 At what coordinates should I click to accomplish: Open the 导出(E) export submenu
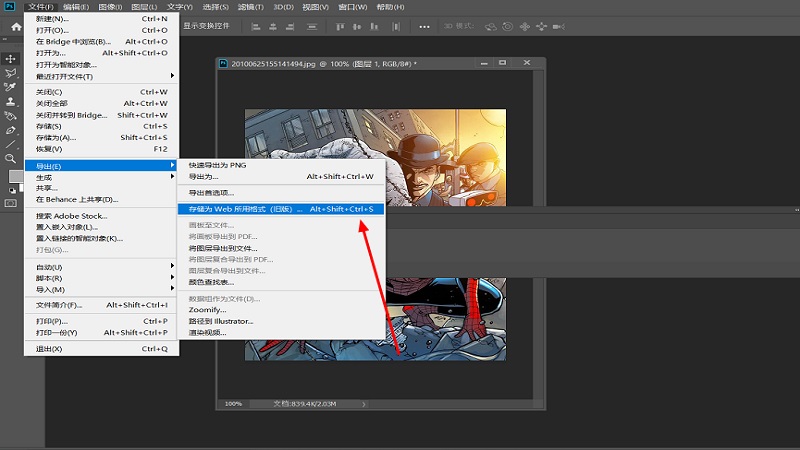click(102, 166)
